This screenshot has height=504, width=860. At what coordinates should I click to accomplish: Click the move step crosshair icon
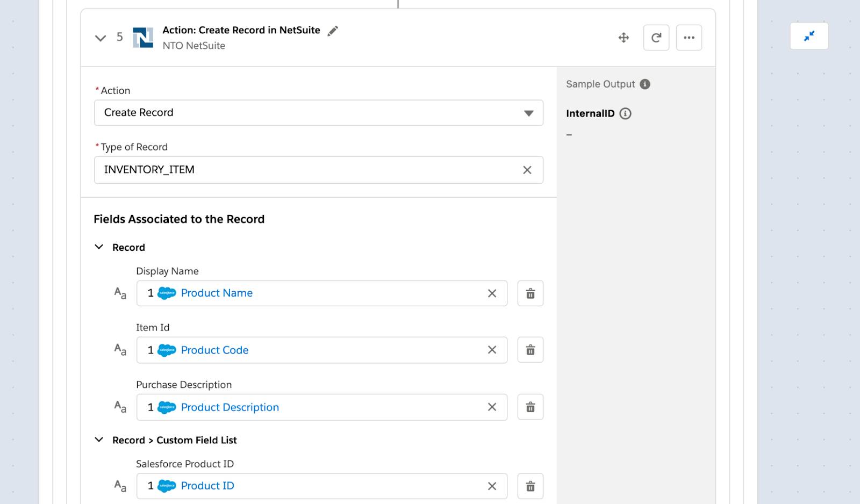pos(623,38)
